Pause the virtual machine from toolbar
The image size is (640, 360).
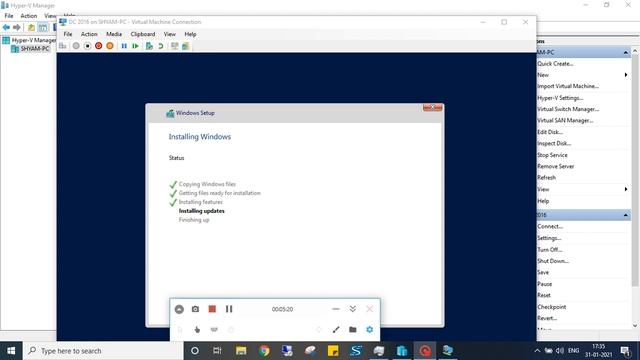(124, 46)
